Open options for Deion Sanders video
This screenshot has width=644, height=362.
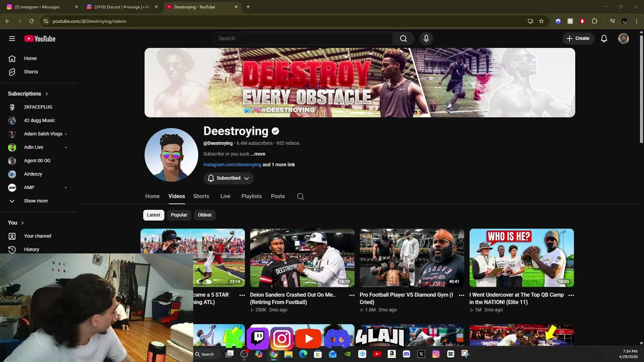point(352,295)
